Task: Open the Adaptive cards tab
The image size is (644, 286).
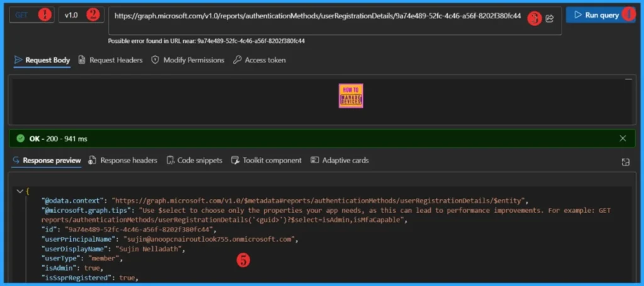Action: (x=340, y=161)
